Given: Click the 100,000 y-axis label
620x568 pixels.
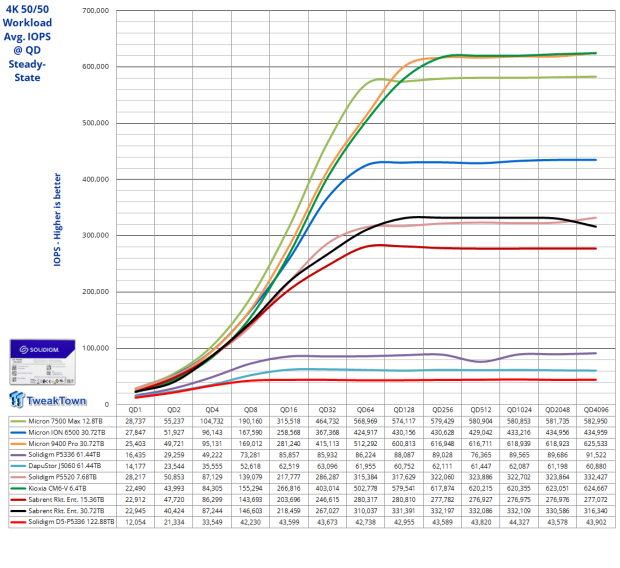Looking at the screenshot, I should [x=95, y=348].
